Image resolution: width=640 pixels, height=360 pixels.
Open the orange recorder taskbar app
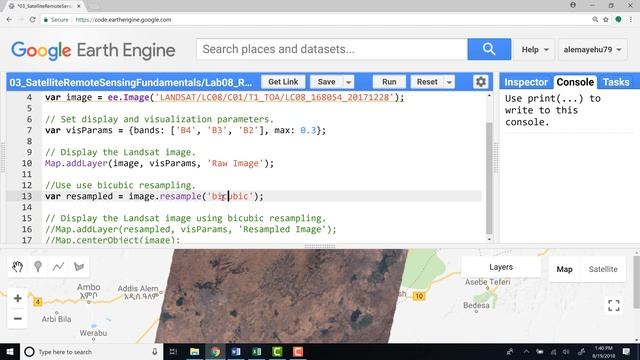point(298,351)
